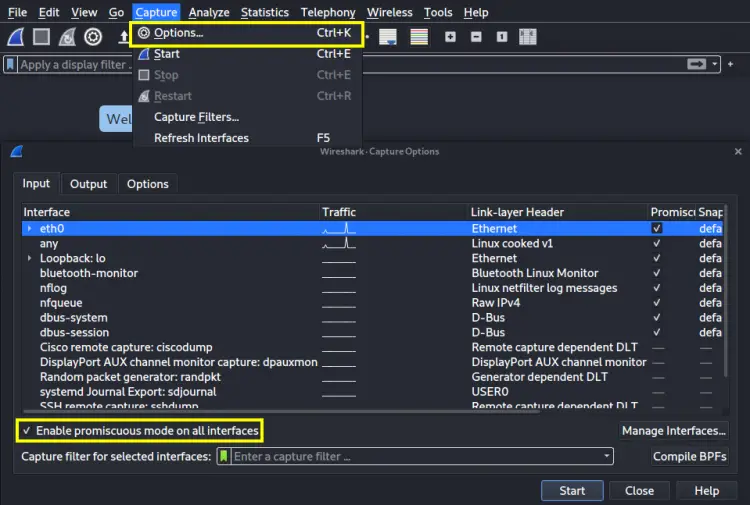Switch to the Output tab
750x505 pixels.
[88, 184]
